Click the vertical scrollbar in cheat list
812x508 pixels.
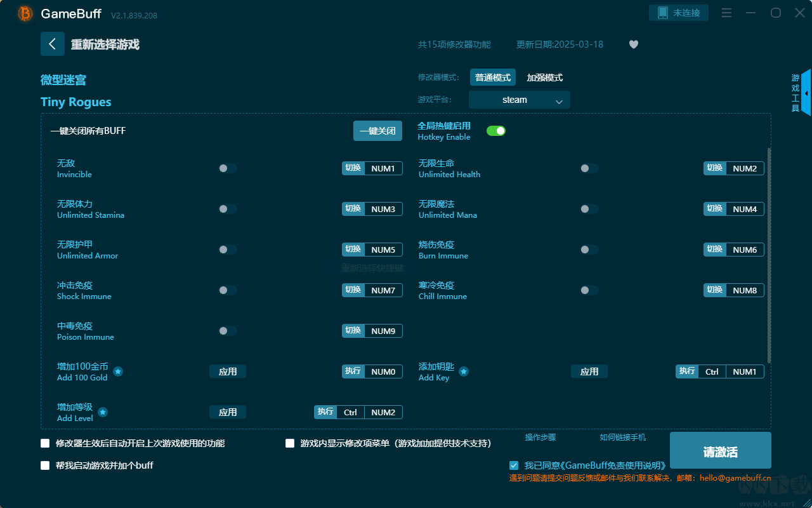tap(769, 254)
